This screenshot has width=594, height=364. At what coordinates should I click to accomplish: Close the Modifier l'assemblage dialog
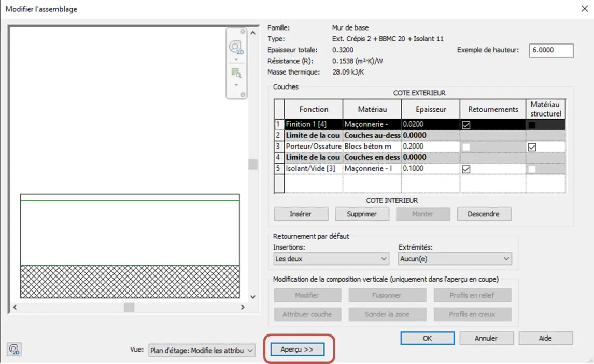point(585,9)
